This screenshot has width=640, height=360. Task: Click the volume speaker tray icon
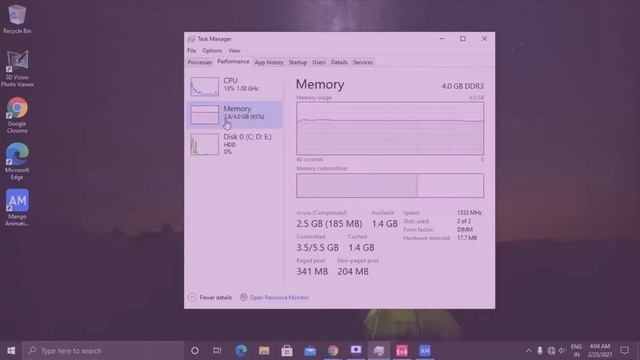562,351
